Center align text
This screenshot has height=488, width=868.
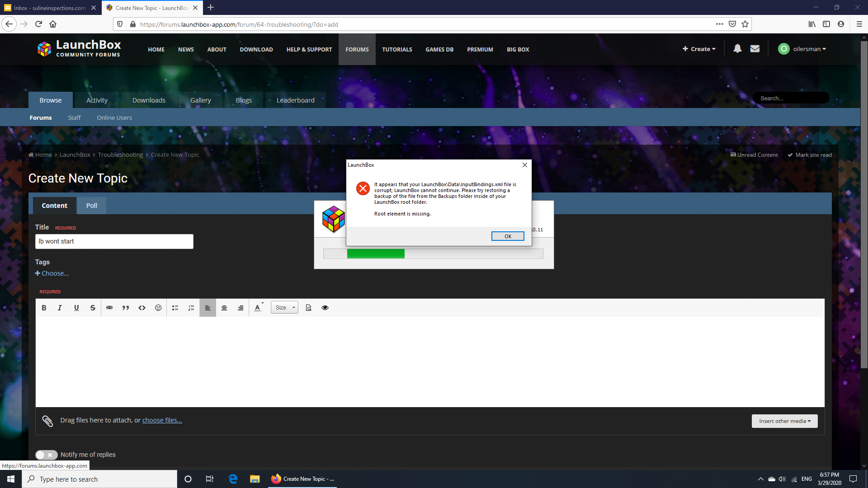coord(224,308)
